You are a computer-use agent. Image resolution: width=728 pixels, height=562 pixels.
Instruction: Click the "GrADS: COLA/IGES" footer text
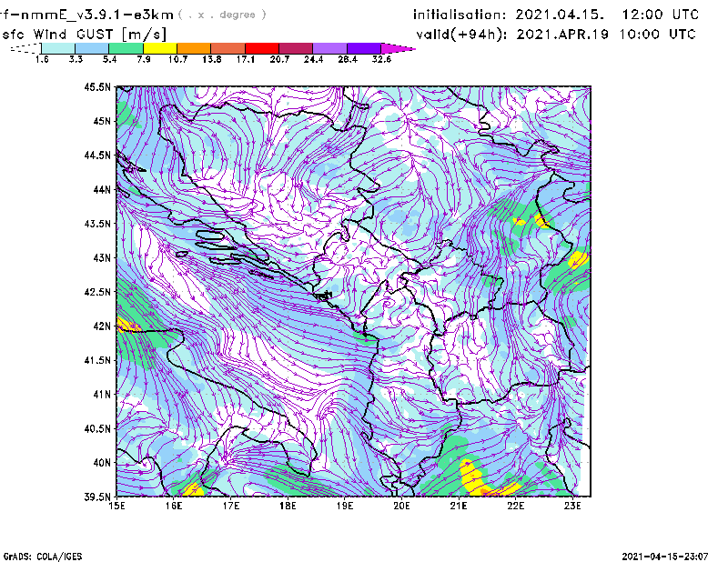tap(43, 557)
